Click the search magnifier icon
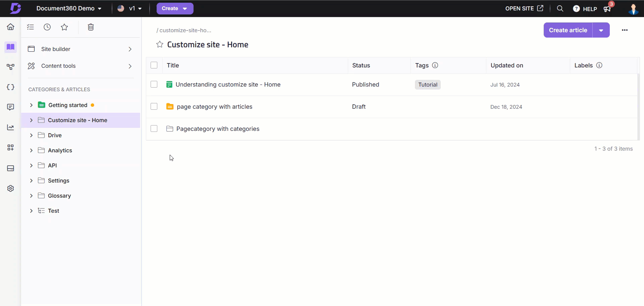This screenshot has width=644, height=306. 560,9
